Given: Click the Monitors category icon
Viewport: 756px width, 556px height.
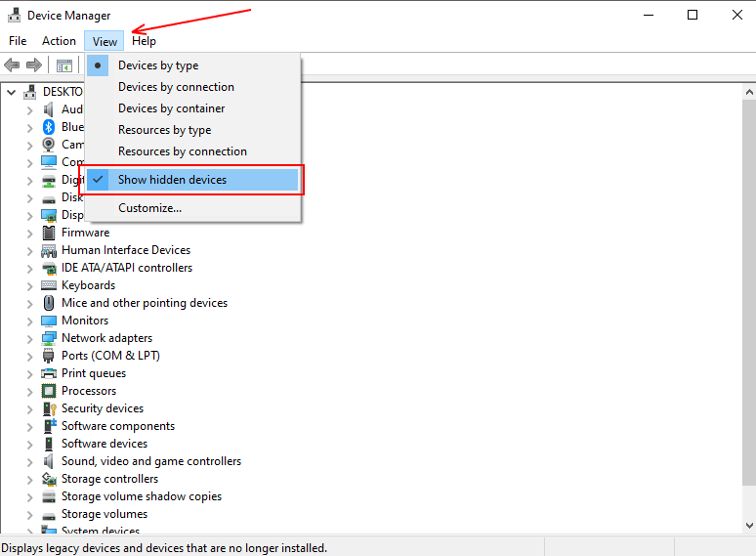Looking at the screenshot, I should 49,321.
